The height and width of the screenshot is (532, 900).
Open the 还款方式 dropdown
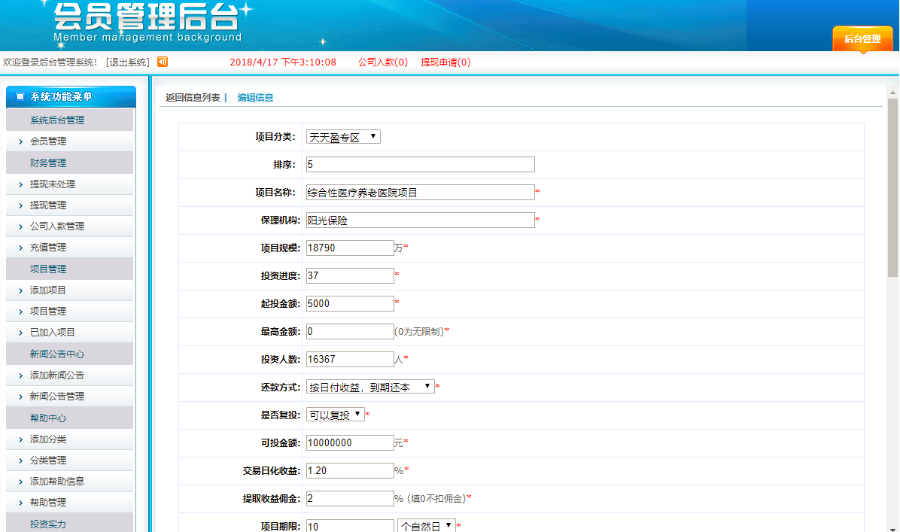tap(369, 387)
